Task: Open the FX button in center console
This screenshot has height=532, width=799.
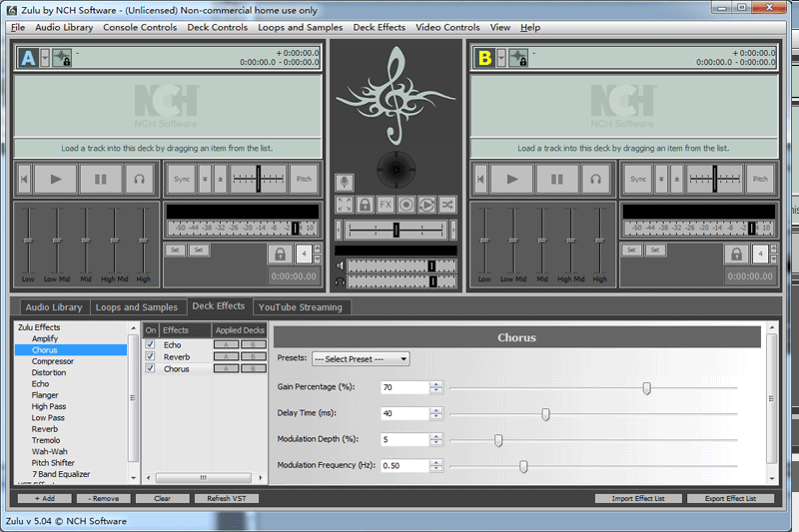Action: [386, 205]
